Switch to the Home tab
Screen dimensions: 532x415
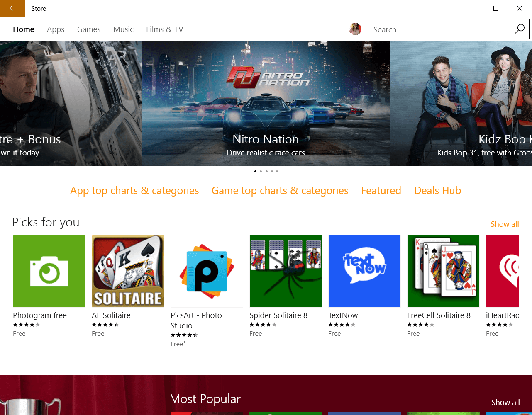pos(24,29)
